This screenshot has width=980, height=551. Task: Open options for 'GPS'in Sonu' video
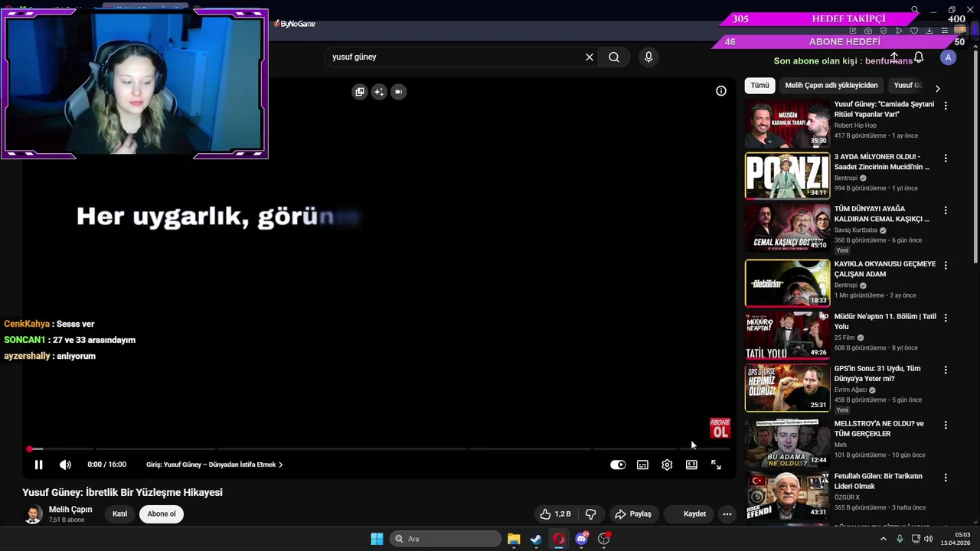946,370
